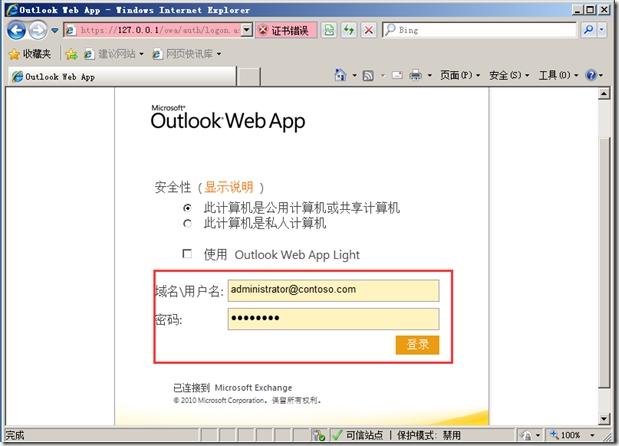Click the vertical scrollbar thumb
Image resolution: width=619 pixels, height=446 pixels.
click(604, 263)
